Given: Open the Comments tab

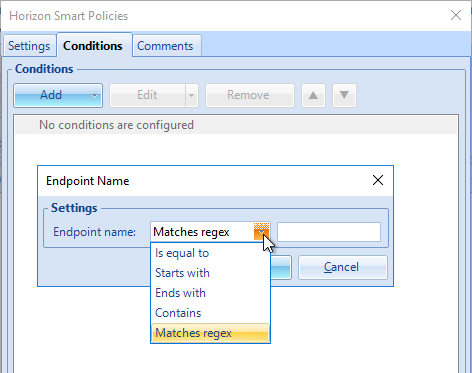Looking at the screenshot, I should click(165, 46).
